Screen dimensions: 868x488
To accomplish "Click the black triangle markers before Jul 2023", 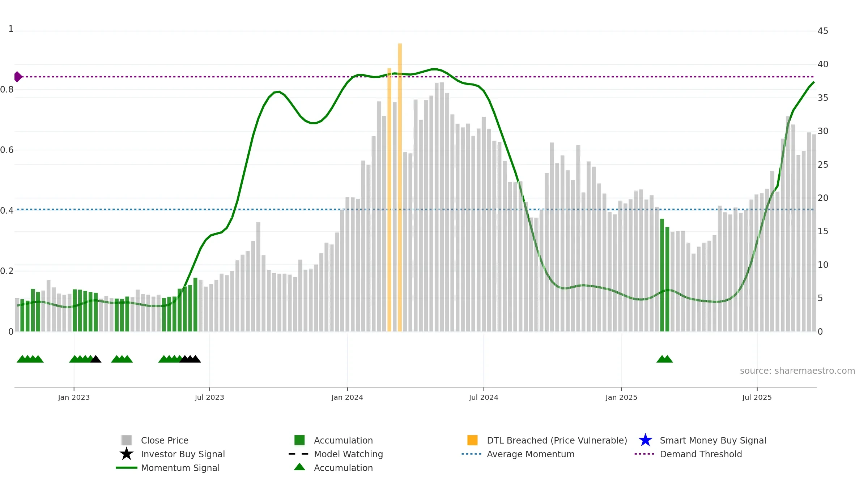I will 190,359.
